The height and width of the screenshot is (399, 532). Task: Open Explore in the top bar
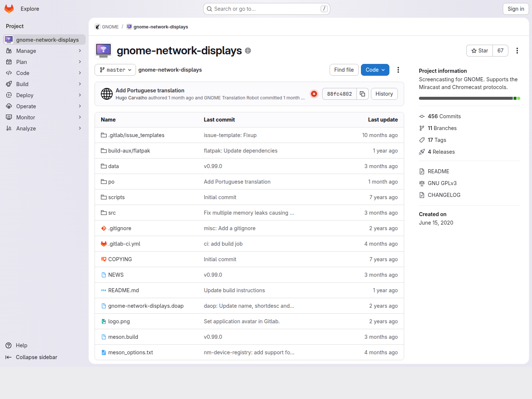[x=30, y=9]
